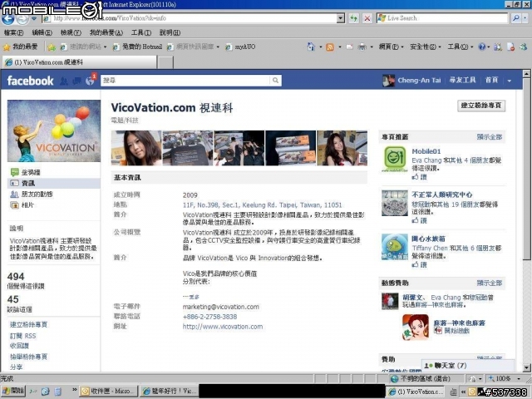Open the Mobile01 page icon
The height and width of the screenshot is (399, 532).
(x=395, y=159)
